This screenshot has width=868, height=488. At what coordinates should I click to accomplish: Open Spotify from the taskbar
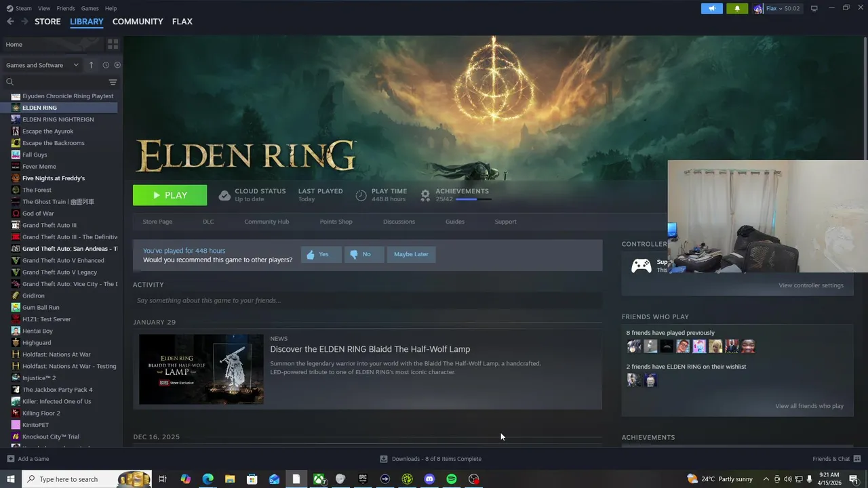point(452,479)
